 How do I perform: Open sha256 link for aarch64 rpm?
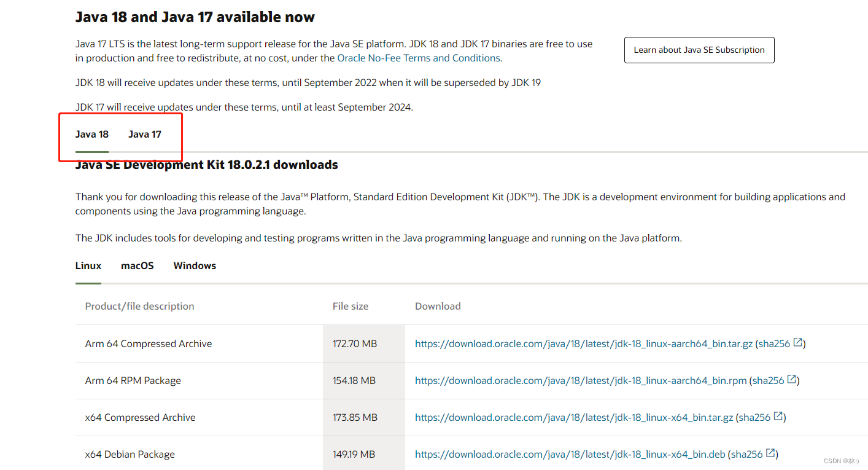pos(769,380)
